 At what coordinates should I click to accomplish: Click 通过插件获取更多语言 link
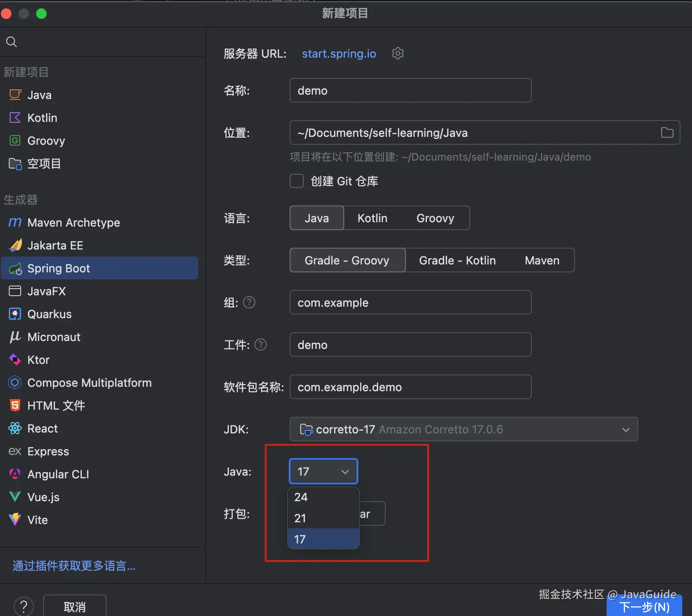(74, 566)
